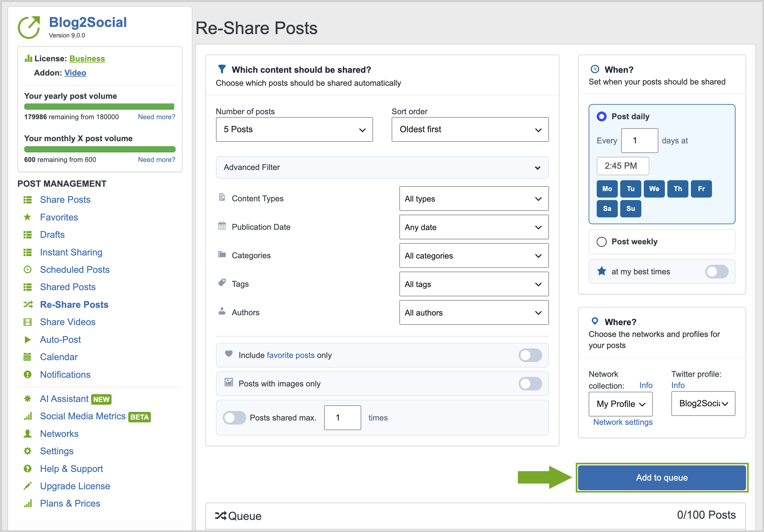This screenshot has height=532, width=764.
Task: Click the filter funnel icon
Action: (222, 69)
